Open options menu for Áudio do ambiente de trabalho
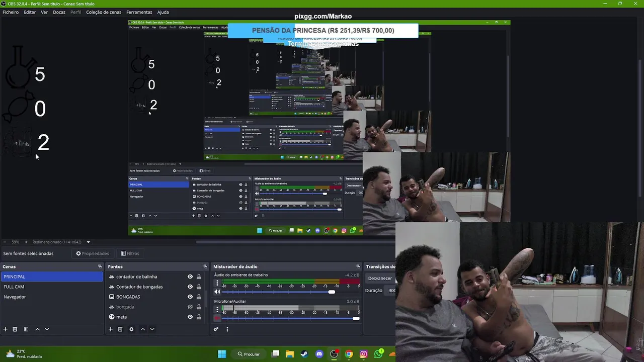This screenshot has height=362, width=644. 217,284
